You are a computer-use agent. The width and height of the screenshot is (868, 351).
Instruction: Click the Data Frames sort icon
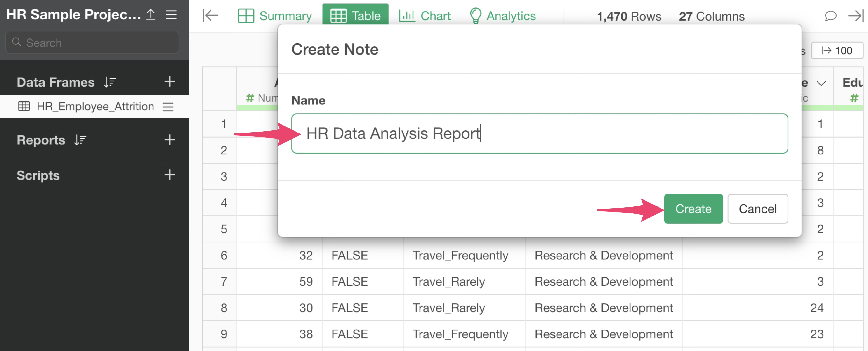pos(110,82)
